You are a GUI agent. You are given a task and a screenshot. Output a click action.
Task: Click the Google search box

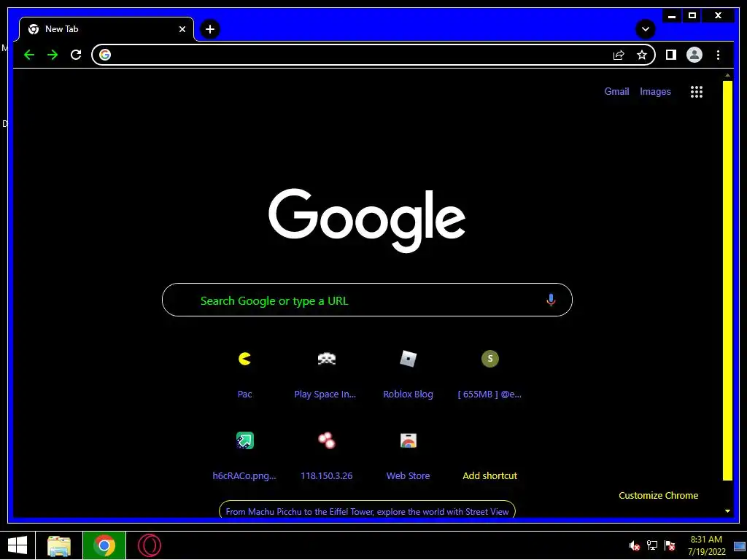[367, 300]
